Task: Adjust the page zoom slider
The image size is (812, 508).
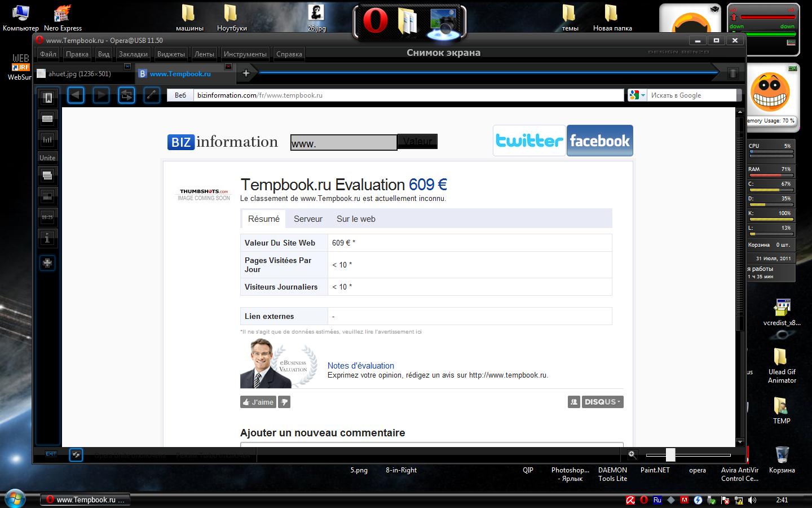Action: coord(670,454)
